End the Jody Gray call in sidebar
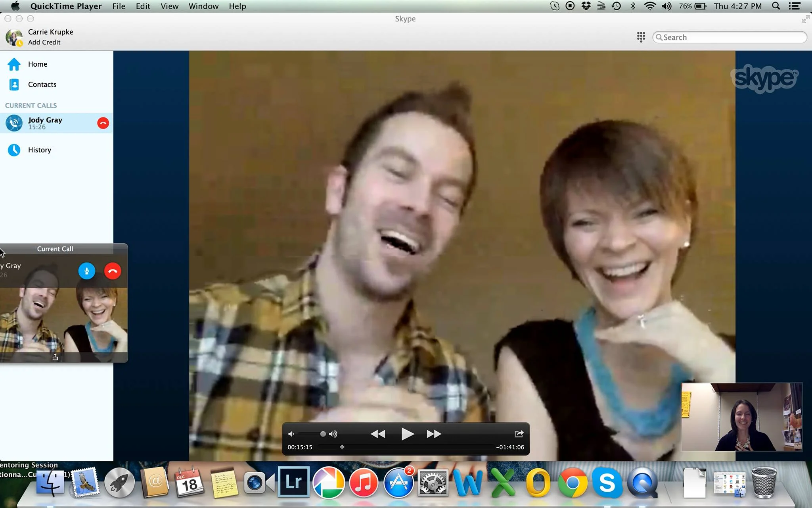This screenshot has width=812, height=508. pyautogui.click(x=103, y=123)
